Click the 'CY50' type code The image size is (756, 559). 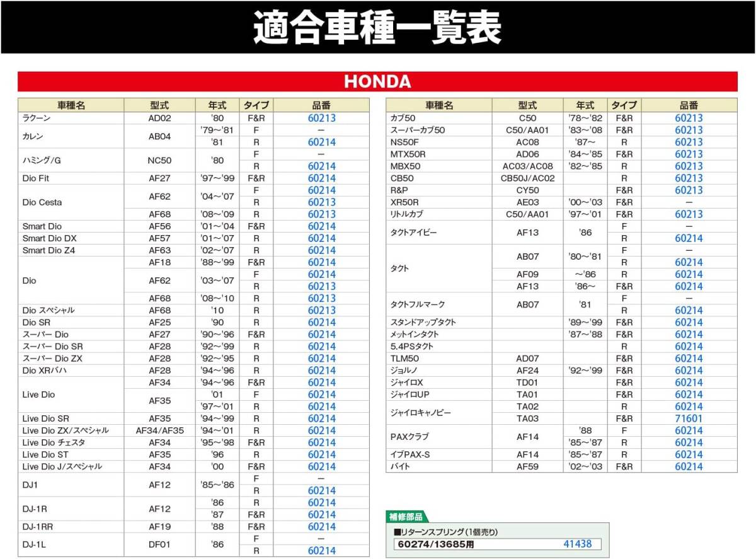click(528, 190)
